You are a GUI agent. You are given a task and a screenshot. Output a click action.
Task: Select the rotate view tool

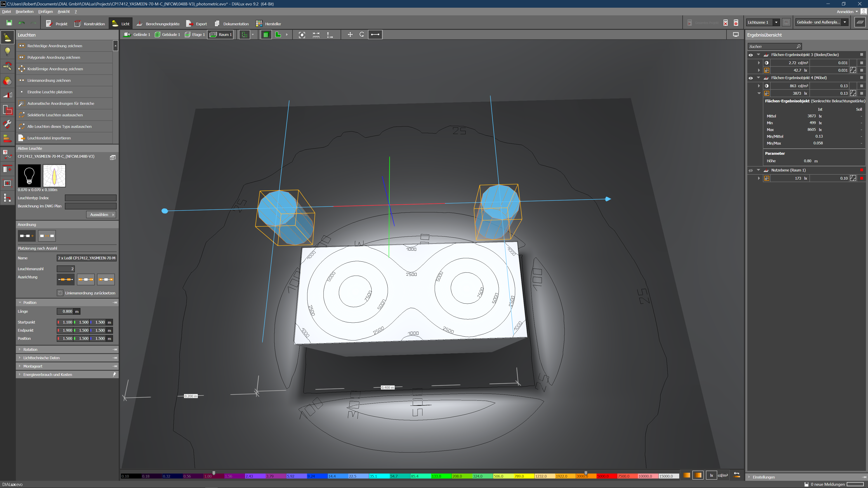pos(362,35)
